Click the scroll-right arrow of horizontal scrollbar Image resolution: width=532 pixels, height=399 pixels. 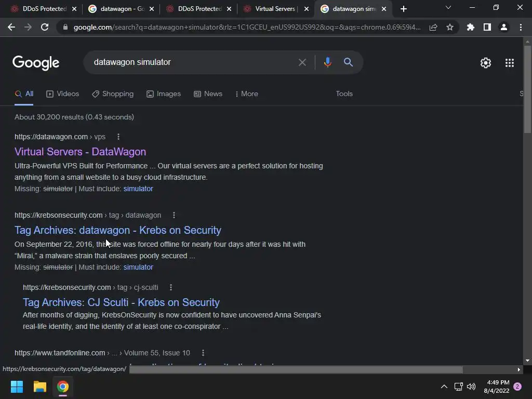tap(519, 369)
